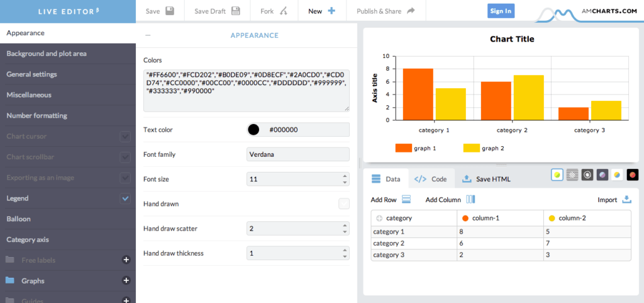Open the Category axis section
Viewport: 644px width, 303px height.
click(68, 239)
